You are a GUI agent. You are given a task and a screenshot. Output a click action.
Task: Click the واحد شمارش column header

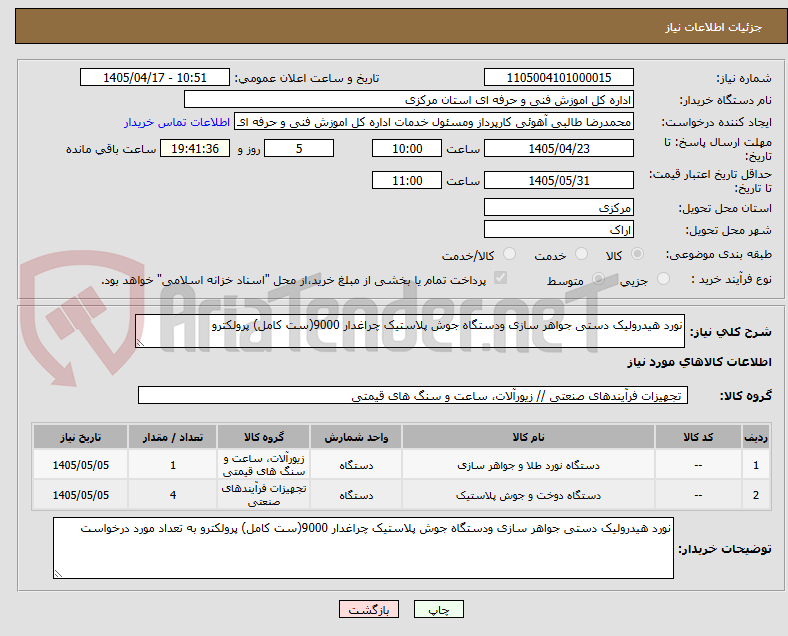356,437
